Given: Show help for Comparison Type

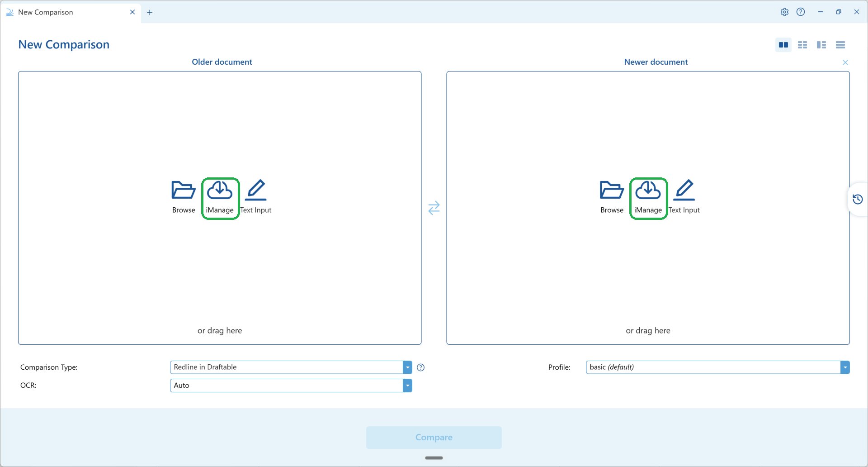Looking at the screenshot, I should (x=420, y=367).
